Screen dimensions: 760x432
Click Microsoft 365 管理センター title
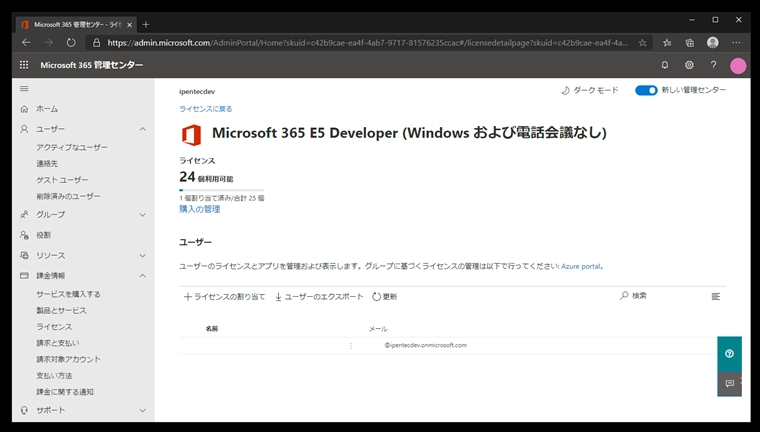92,65
